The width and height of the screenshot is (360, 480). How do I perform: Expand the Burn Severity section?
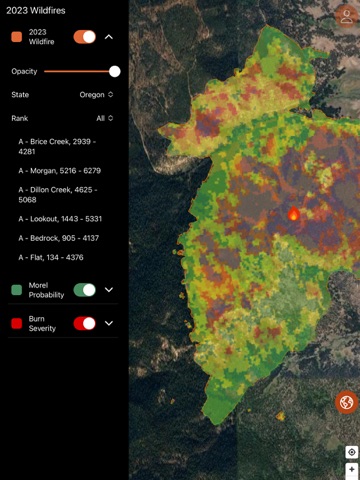click(x=109, y=323)
